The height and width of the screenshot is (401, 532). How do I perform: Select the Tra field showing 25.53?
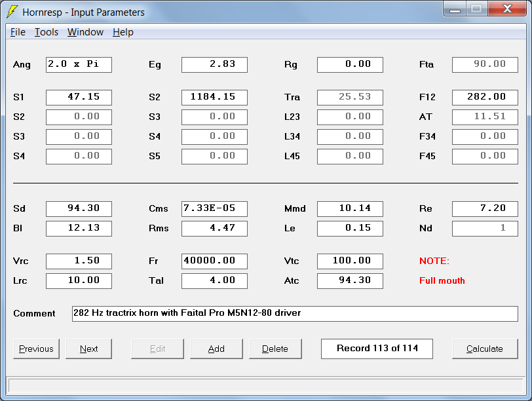(350, 98)
